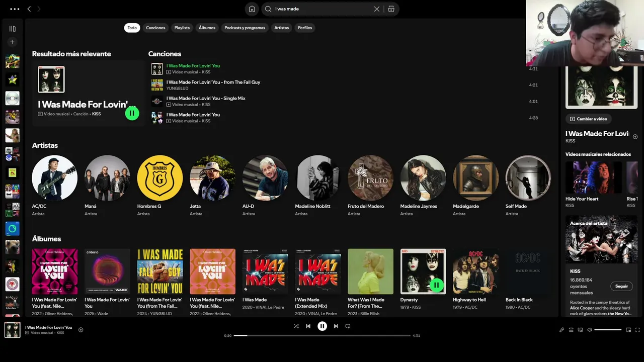Open Back In Black album
Viewport: 644px width, 362px height.
pos(528,271)
